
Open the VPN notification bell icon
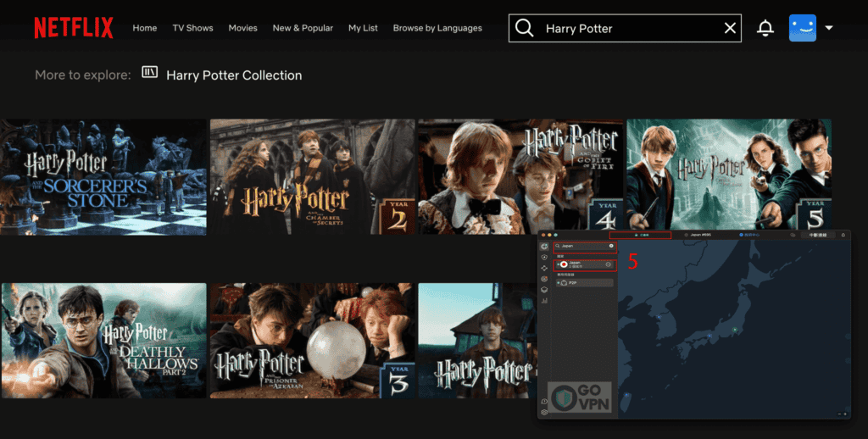pos(843,236)
